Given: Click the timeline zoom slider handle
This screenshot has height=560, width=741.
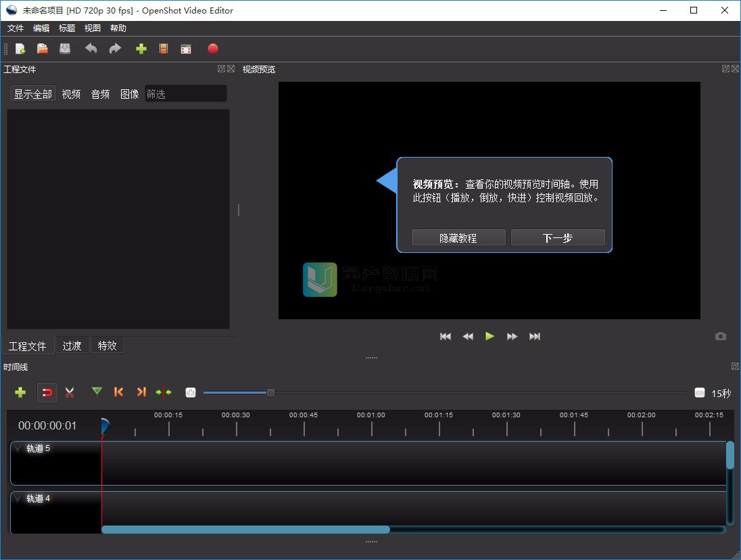Looking at the screenshot, I should (270, 392).
